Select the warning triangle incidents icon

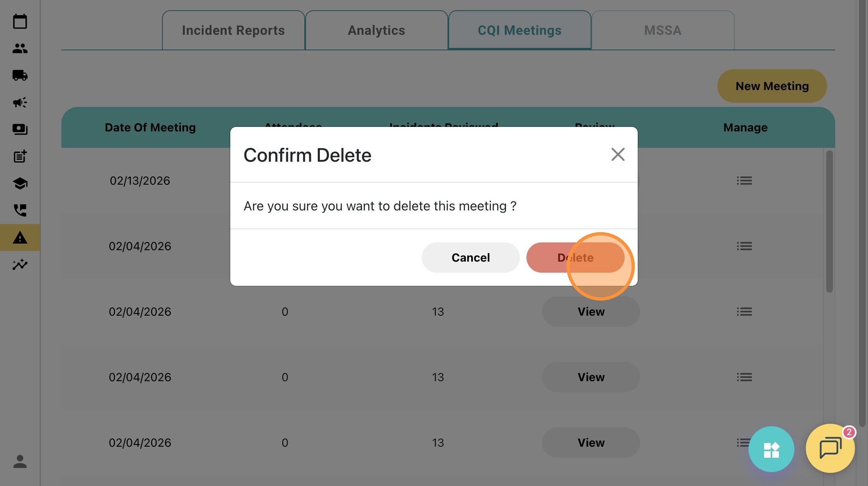tap(20, 237)
